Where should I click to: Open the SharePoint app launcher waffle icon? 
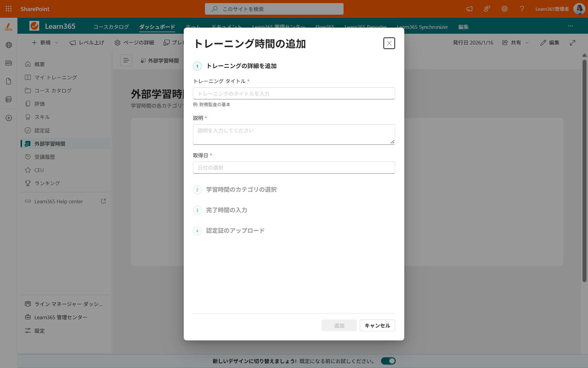9,9
